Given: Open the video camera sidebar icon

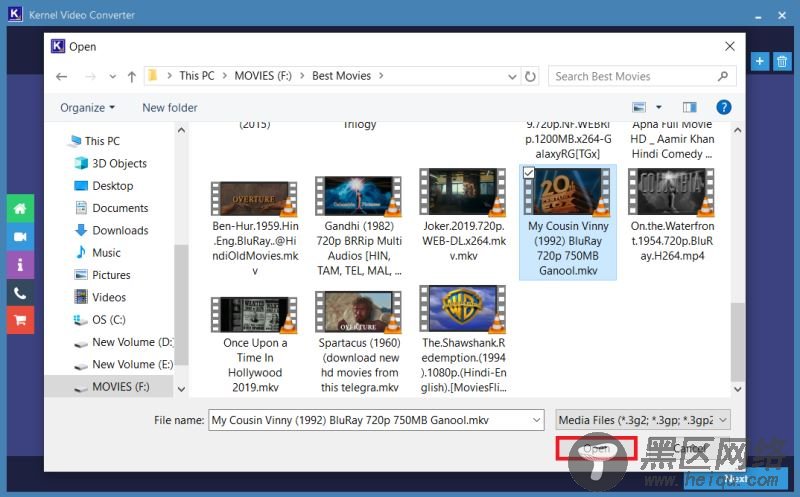Looking at the screenshot, I should 20,236.
